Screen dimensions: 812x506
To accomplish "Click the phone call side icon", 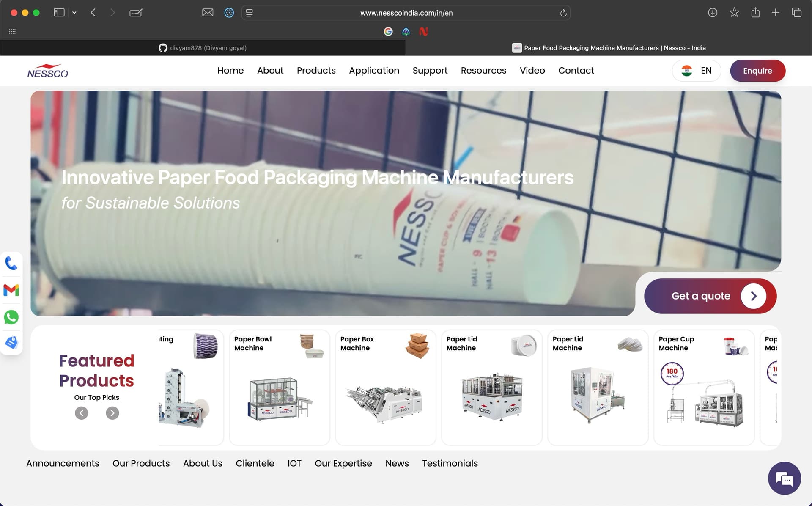I will (x=11, y=263).
